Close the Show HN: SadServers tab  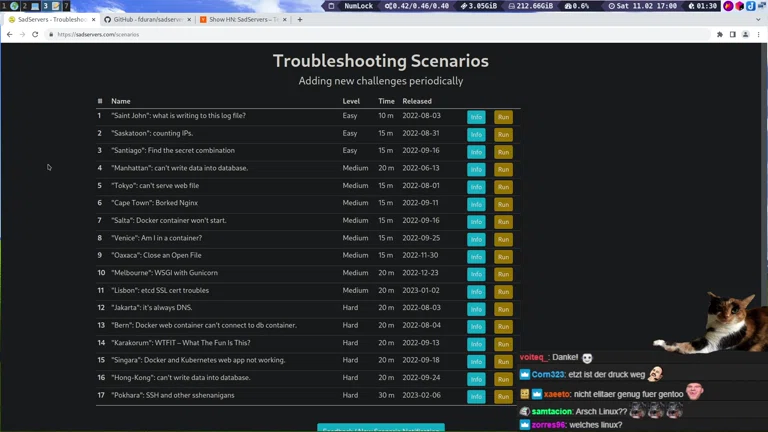(x=285, y=20)
